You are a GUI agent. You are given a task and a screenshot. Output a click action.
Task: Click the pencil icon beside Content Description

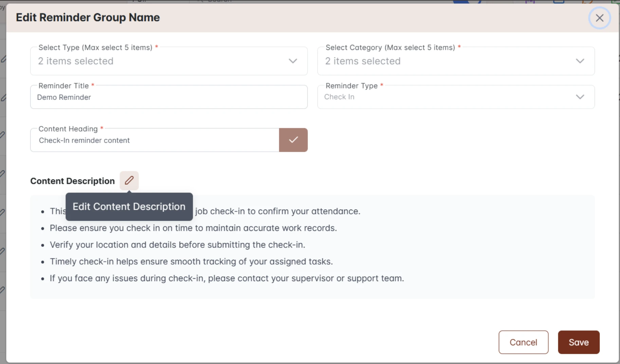(129, 180)
